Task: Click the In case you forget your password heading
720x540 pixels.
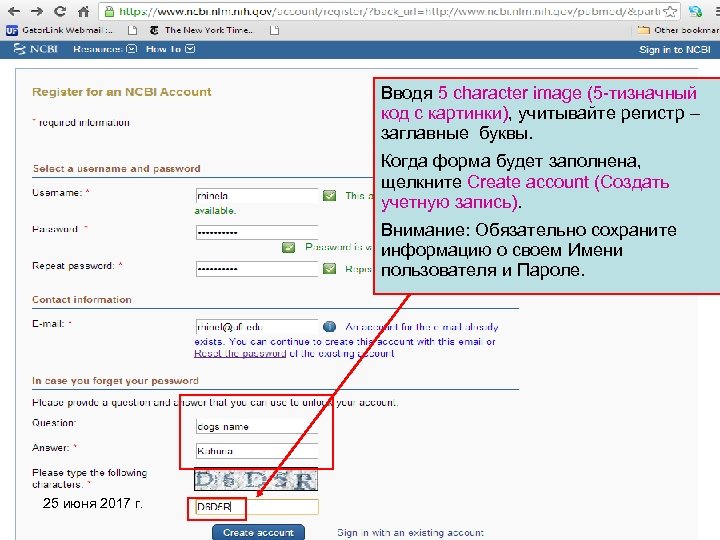Action: click(x=115, y=381)
